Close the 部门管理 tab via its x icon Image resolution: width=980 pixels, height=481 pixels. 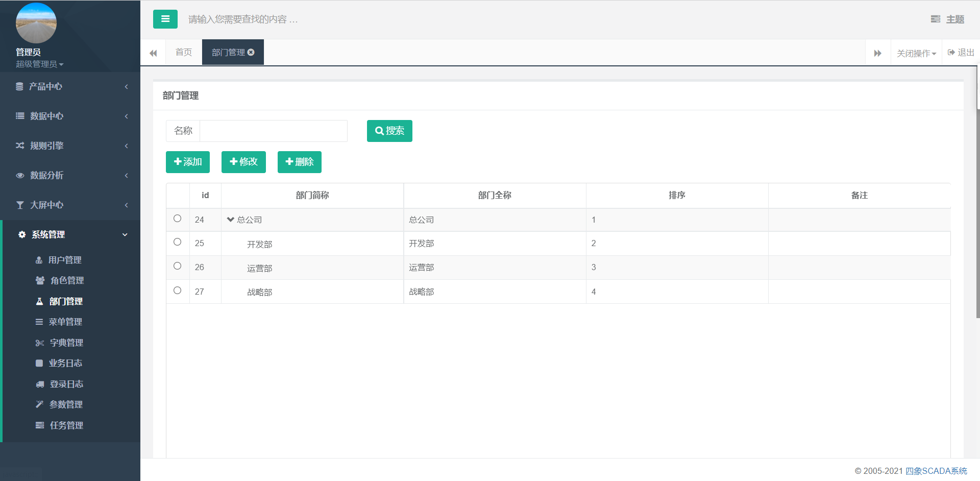(x=251, y=53)
